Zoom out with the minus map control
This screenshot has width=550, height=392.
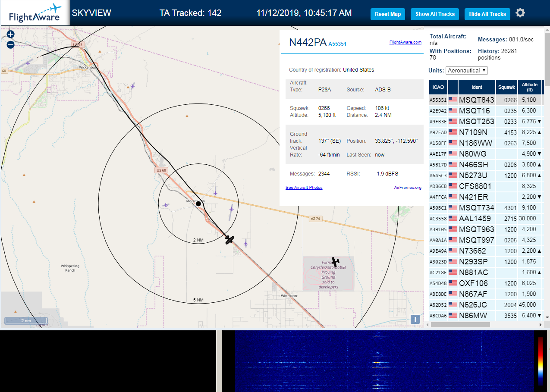pos(11,44)
